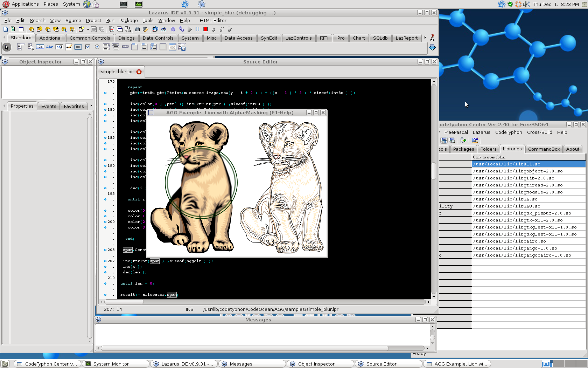Open the CommandBox tab in CodeTyphon Center
Image resolution: width=588 pixels, height=368 pixels.
pos(544,149)
